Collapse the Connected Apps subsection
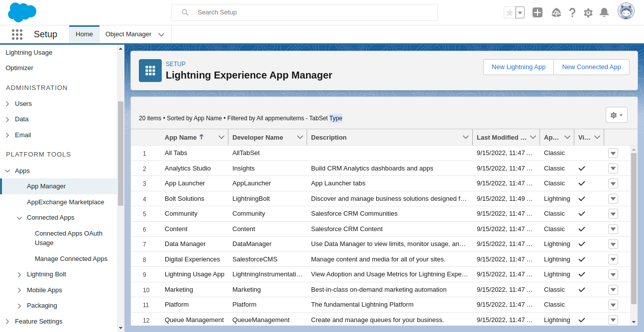 pos(19,218)
